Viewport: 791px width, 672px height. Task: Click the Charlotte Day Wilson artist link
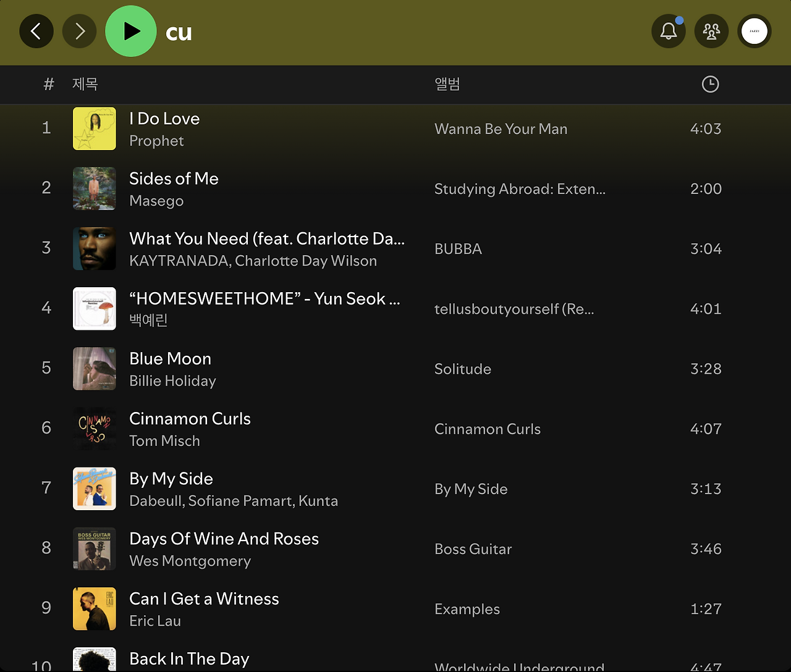coord(306,261)
